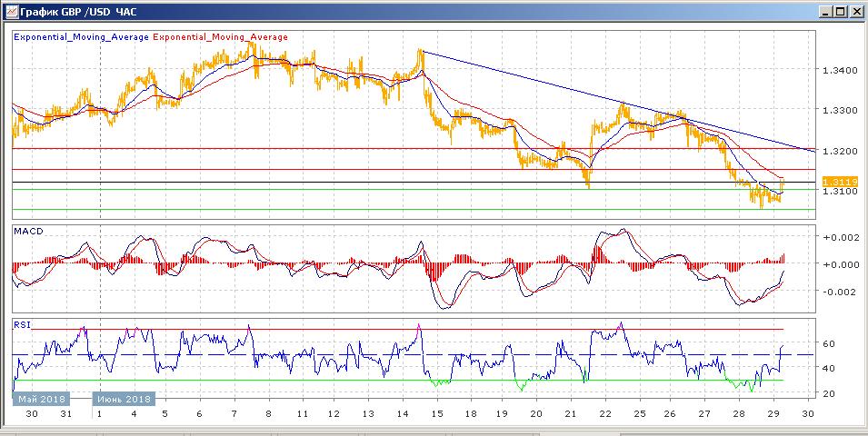Maximize the График GBP/USD chart window
868x436 pixels.
tap(841, 11)
